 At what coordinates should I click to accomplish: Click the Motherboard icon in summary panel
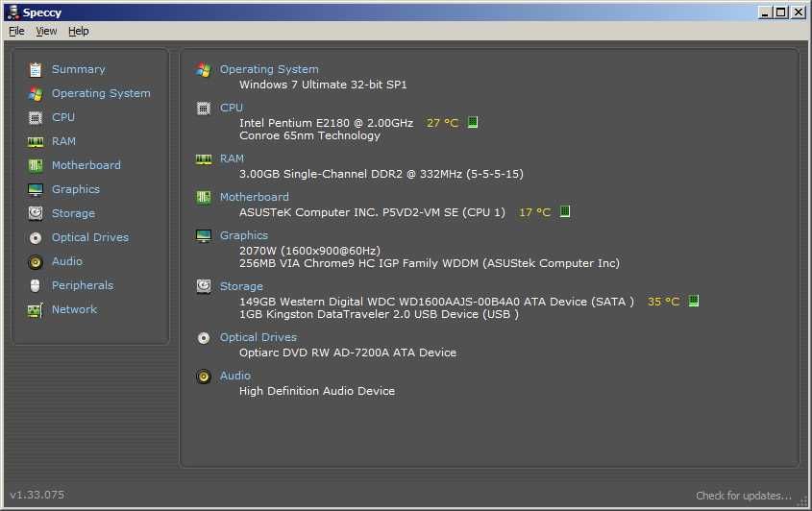coord(204,197)
